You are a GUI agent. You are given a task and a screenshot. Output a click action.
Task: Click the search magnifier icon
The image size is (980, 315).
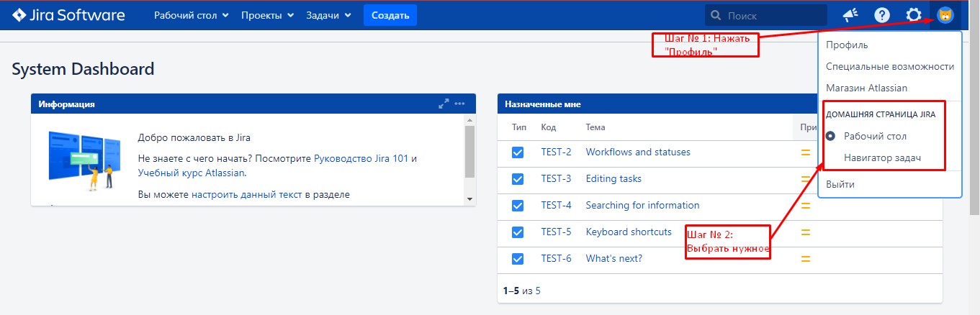[714, 15]
